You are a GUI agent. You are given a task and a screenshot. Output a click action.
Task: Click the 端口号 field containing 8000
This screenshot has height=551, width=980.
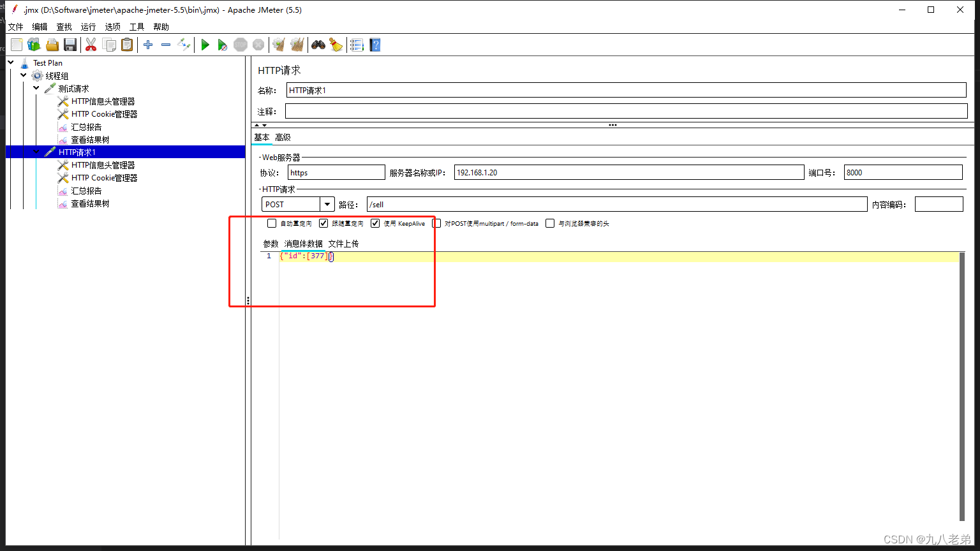pos(903,172)
